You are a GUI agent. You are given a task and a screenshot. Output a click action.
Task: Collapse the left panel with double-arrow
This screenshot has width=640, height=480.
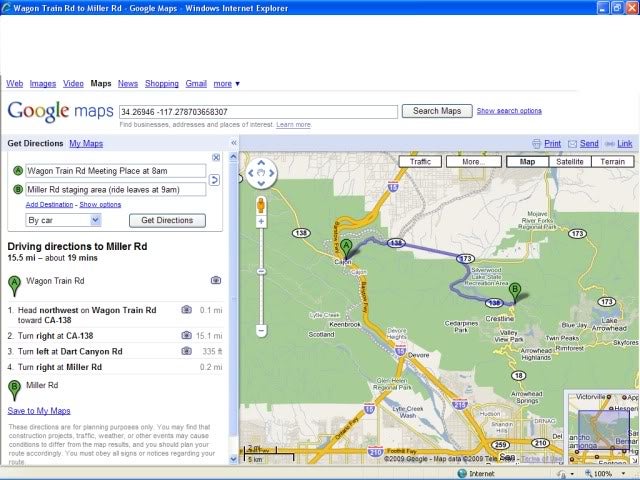click(234, 144)
